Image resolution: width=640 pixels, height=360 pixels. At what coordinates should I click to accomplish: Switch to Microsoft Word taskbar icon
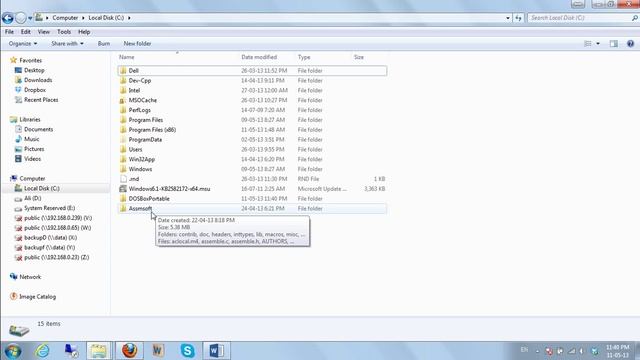[x=216, y=351]
